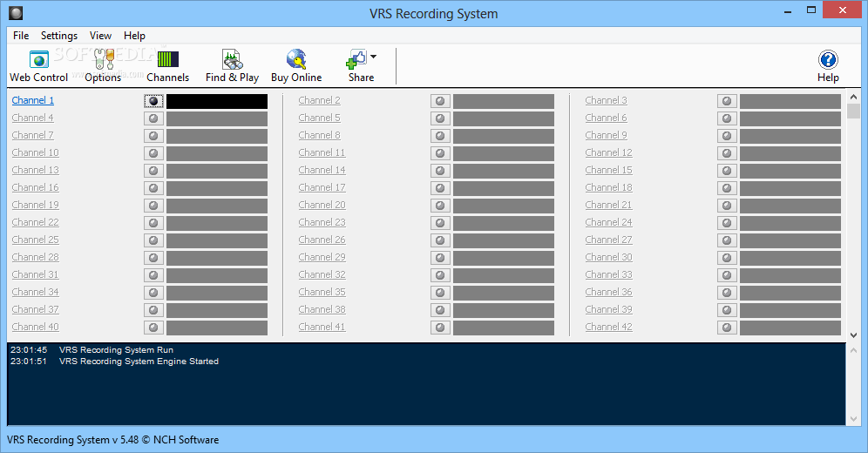
Task: Click the record icon beside Channel 23
Action: (x=440, y=223)
